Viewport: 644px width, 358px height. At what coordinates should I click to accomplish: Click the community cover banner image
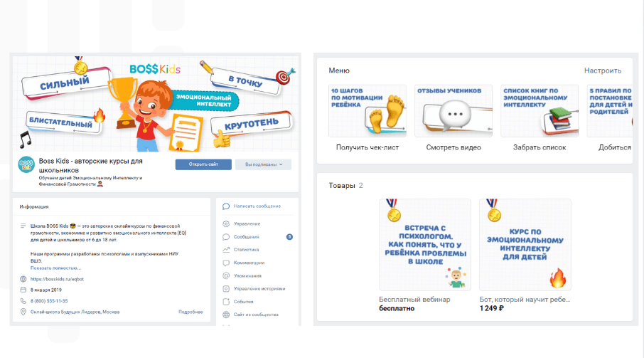tap(155, 104)
